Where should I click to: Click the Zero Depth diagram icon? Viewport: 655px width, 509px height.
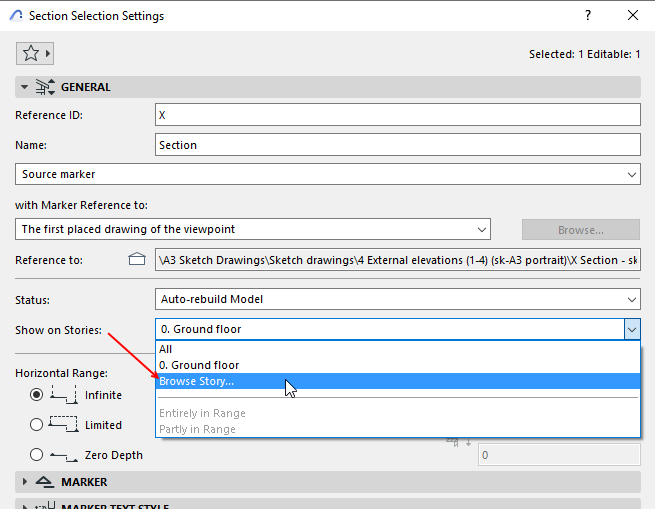(x=64, y=455)
